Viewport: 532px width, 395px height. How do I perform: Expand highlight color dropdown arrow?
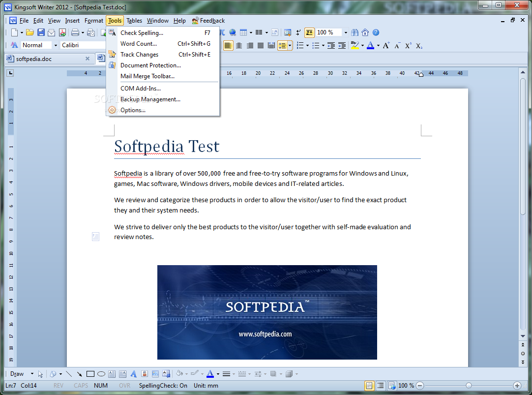362,45
